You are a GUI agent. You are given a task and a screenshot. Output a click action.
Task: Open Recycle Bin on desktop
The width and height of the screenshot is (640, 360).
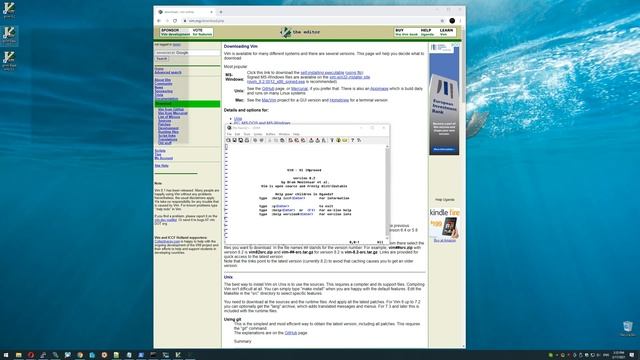tap(628, 328)
